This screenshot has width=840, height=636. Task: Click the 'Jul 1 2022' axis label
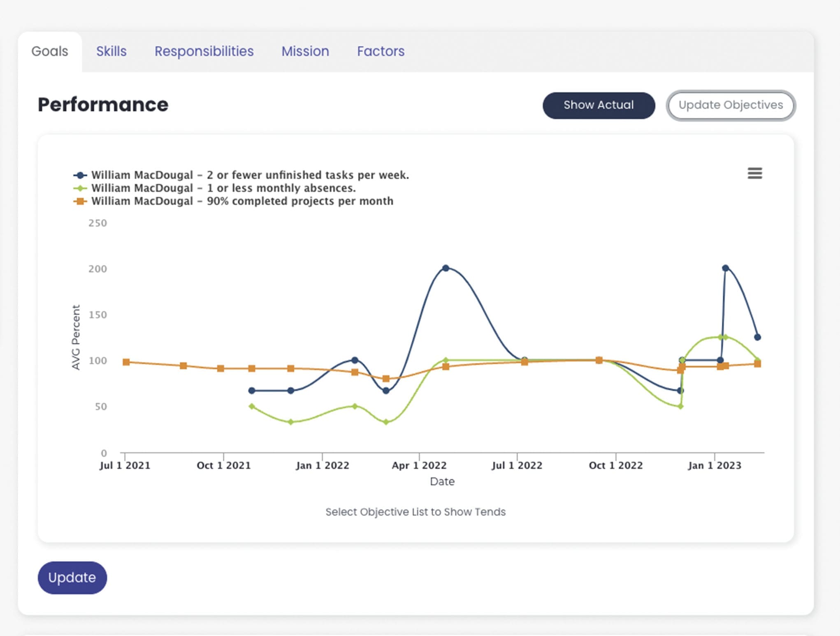click(x=517, y=465)
